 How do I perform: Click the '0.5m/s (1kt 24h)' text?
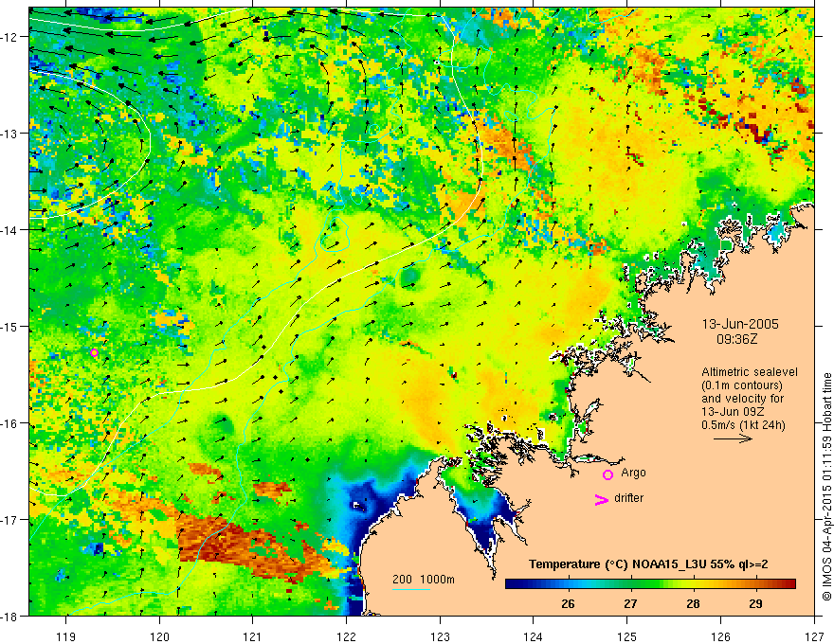point(743,425)
